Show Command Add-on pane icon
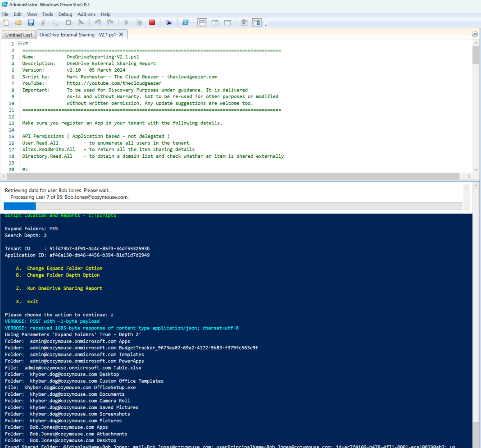Screen dimensions: 481x448 pos(257,23)
